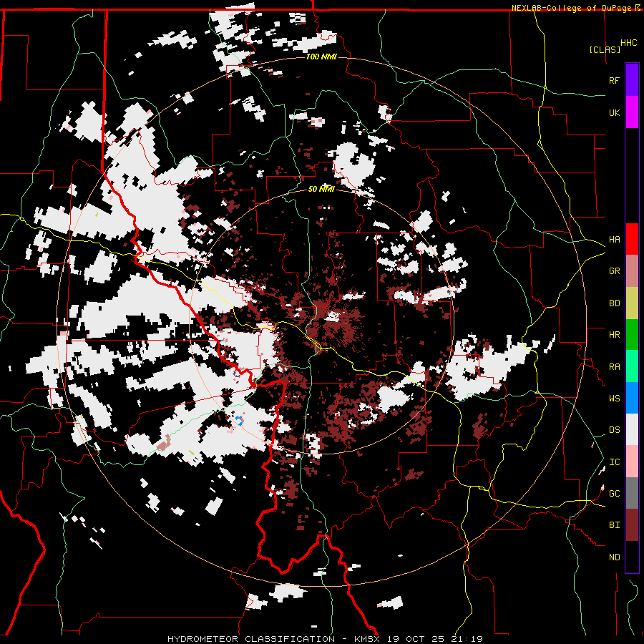
Task: Click the [CLAS] units label
Action: pyautogui.click(x=605, y=49)
